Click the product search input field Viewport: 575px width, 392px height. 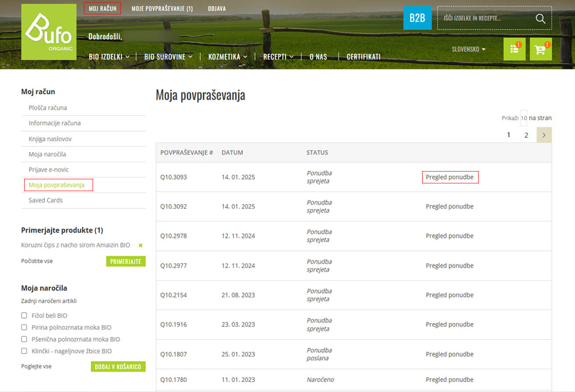click(483, 18)
